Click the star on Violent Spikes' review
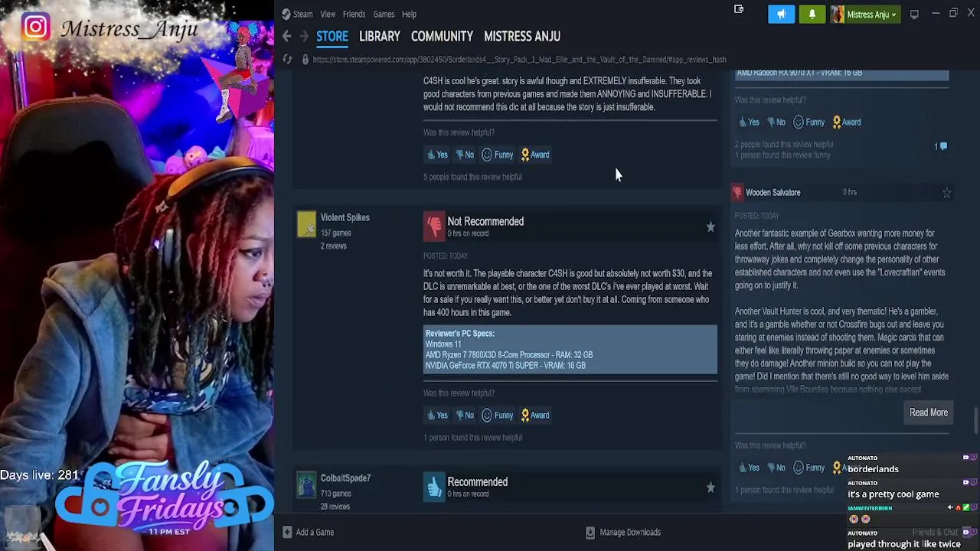The height and width of the screenshot is (551, 980). point(710,227)
